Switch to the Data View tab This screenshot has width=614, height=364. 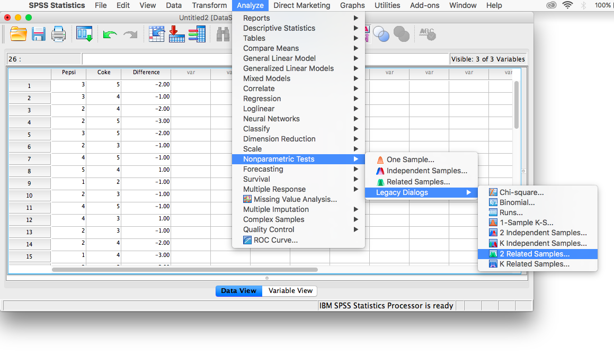[238, 291]
